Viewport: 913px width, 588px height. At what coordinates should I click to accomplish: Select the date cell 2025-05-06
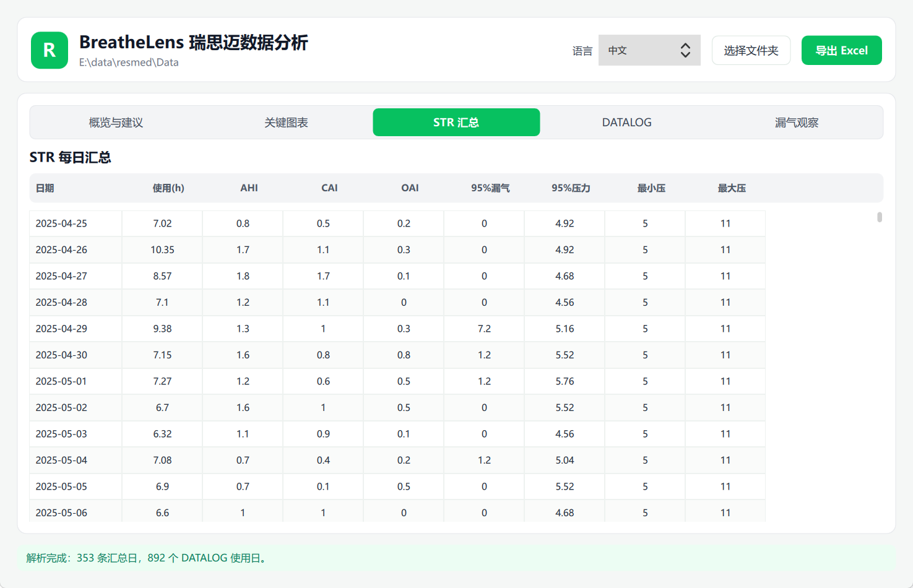point(76,511)
